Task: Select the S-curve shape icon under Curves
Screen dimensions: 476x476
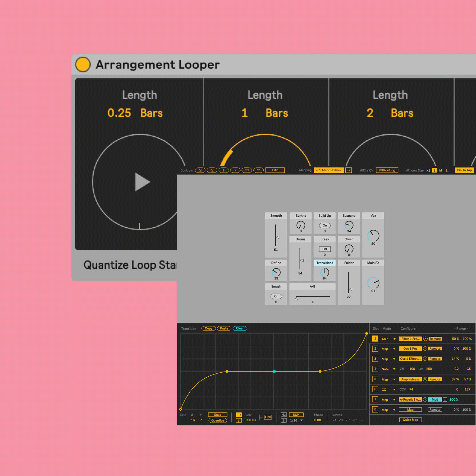Action: coord(348,420)
